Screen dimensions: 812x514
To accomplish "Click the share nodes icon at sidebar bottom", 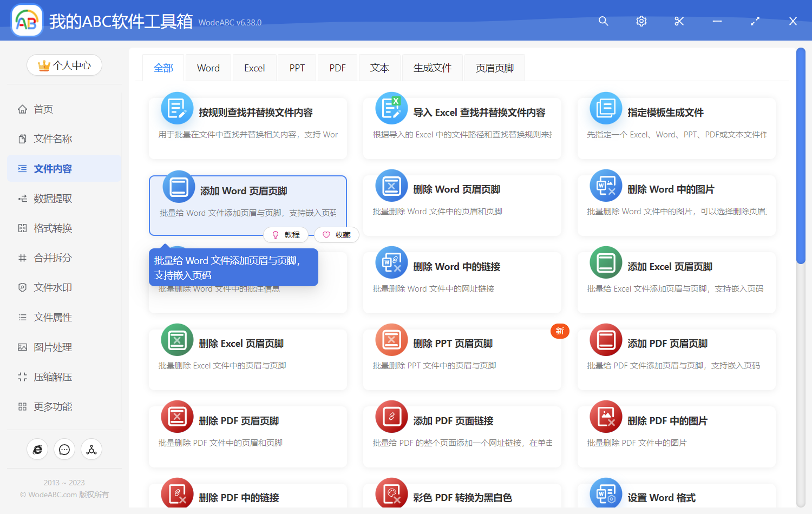I will click(91, 450).
